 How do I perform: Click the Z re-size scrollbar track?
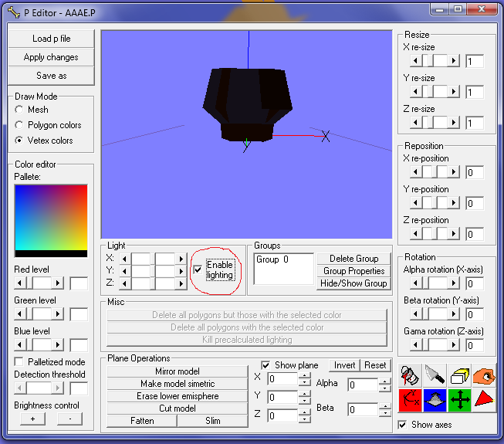[x=435, y=123]
